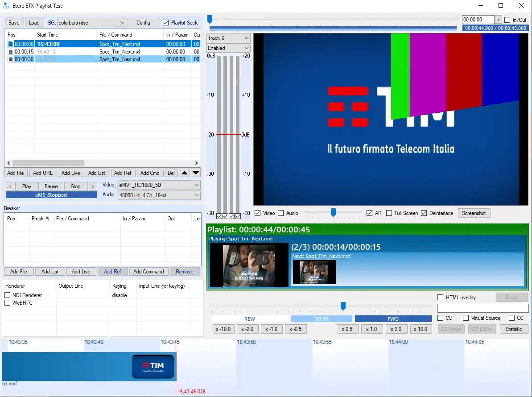Click the playback speed slider handle

tap(343, 306)
